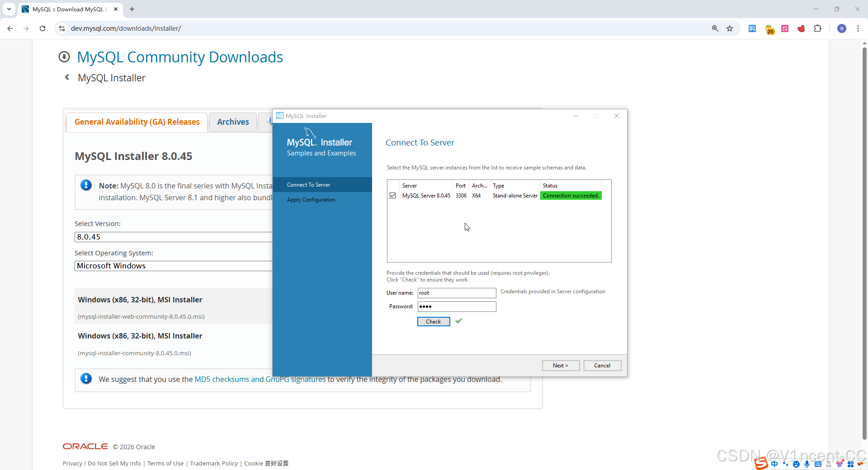Reload the current page
The image size is (868, 470).
[x=42, y=28]
